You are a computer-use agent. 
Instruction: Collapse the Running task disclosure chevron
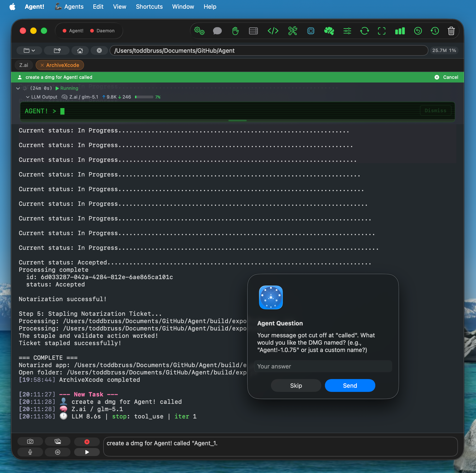18,88
